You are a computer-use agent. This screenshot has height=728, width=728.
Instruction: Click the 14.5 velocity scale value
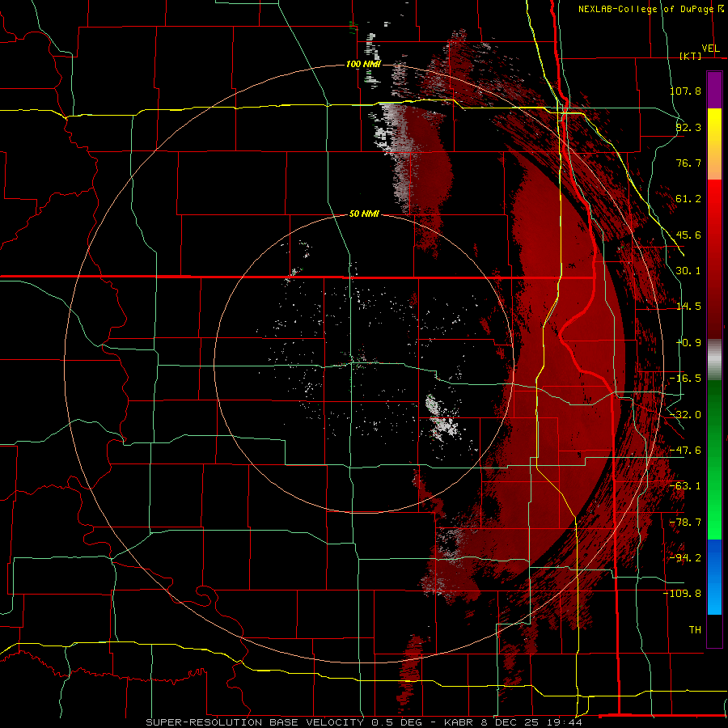(688, 307)
